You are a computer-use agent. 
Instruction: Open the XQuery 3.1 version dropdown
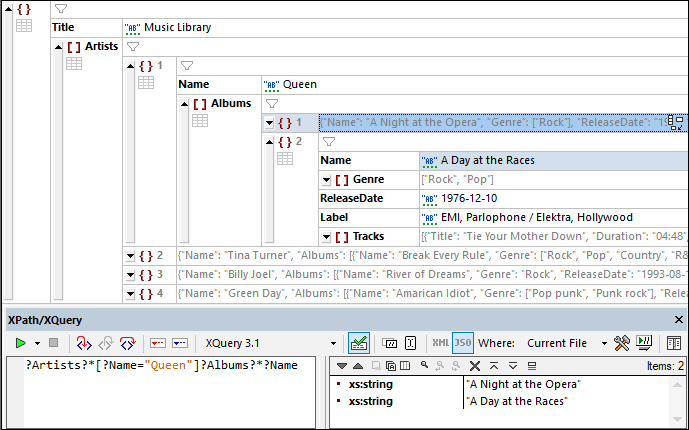pyautogui.click(x=335, y=343)
